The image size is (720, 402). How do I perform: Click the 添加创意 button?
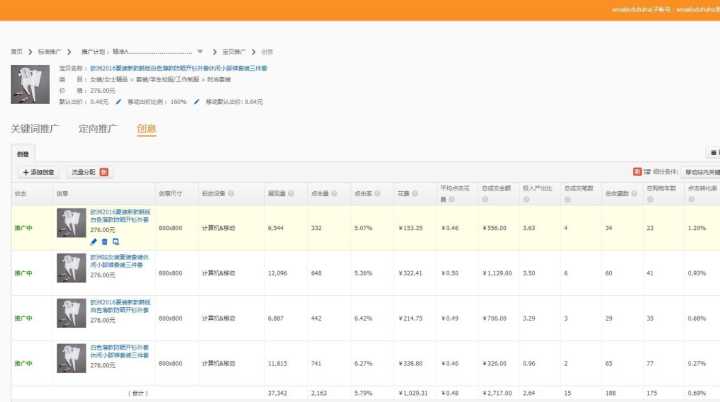tap(39, 172)
